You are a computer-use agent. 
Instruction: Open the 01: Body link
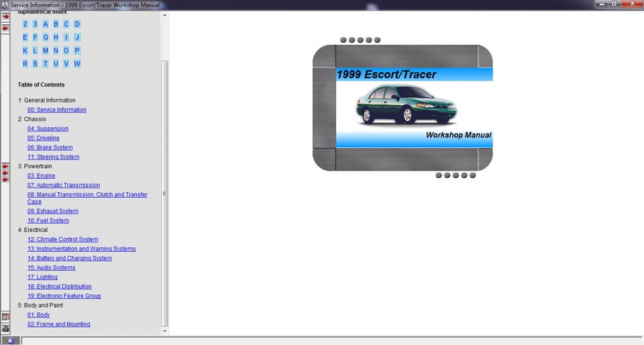[x=39, y=315]
